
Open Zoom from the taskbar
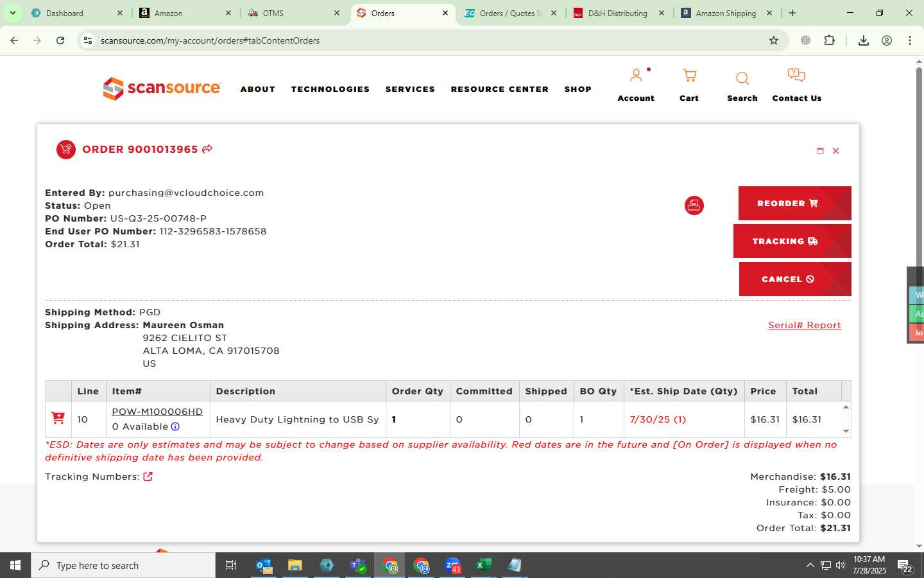(x=453, y=565)
